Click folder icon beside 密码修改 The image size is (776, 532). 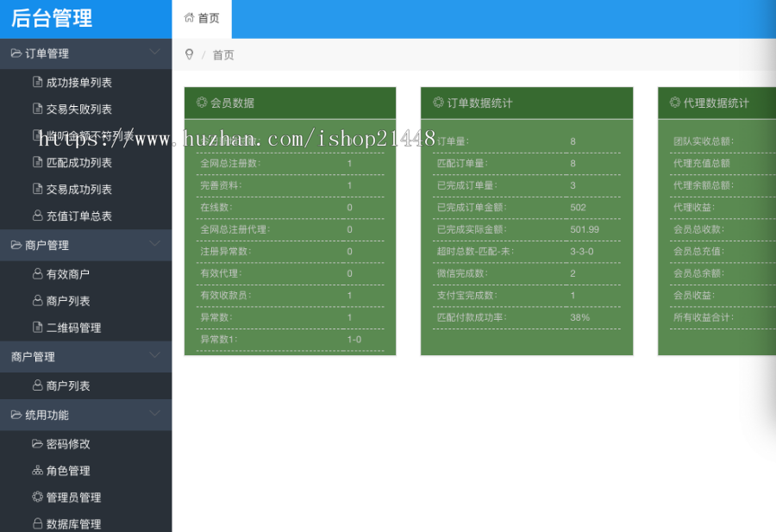pos(38,443)
